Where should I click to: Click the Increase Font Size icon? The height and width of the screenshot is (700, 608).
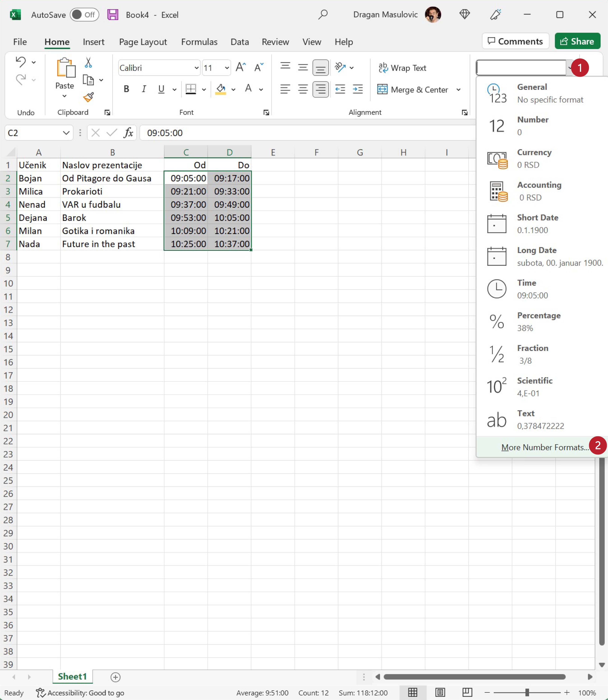coord(241,68)
